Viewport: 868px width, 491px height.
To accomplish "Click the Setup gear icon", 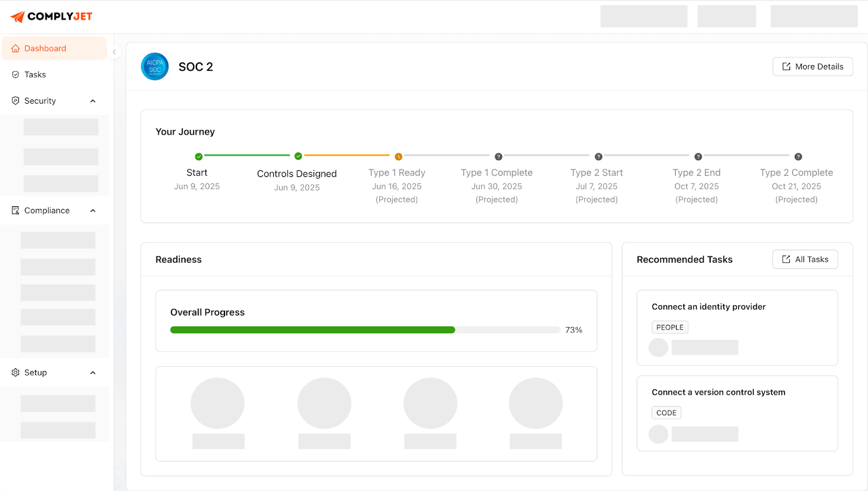I will click(x=15, y=372).
